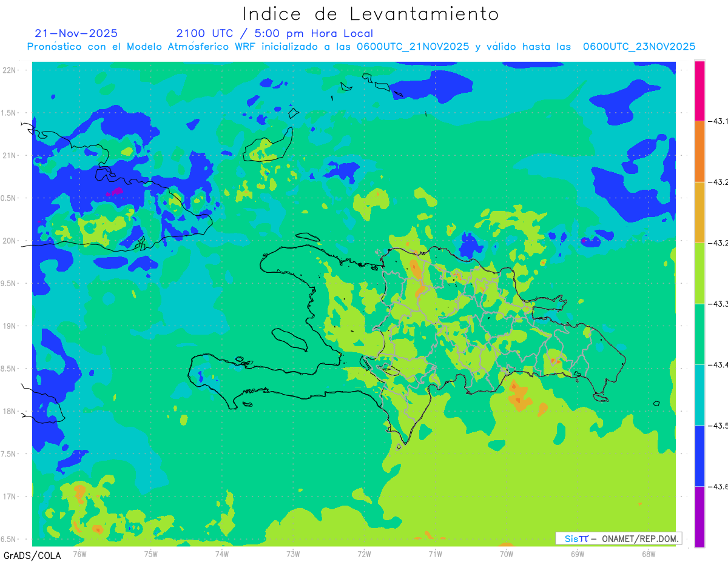728x562 pixels.
Task: Select the '69W' longitude label
Action: coord(577,553)
